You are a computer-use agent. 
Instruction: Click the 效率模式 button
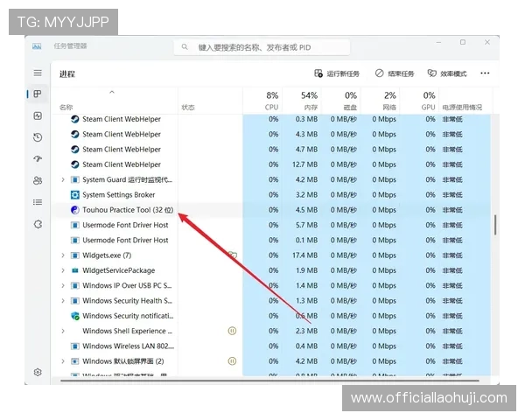447,74
